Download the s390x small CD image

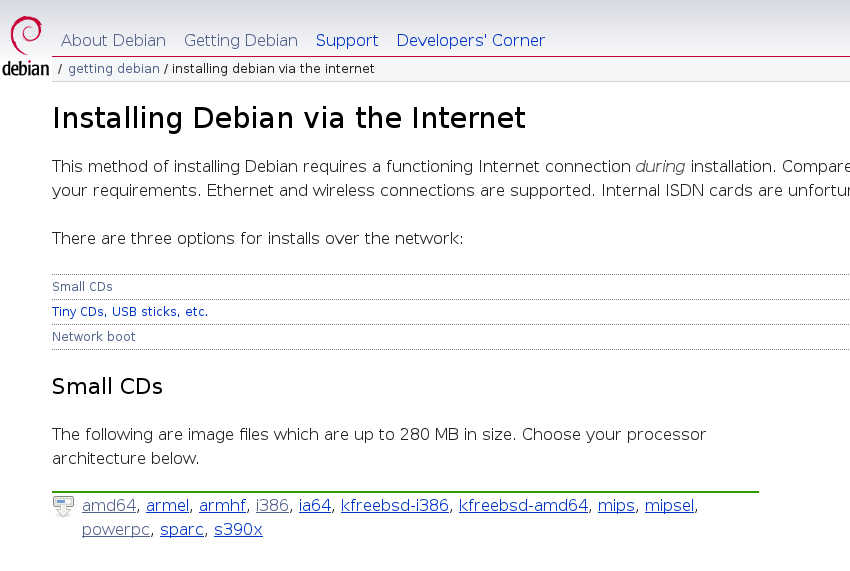tap(239, 530)
